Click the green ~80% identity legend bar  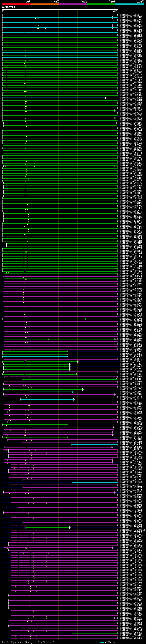(x=101, y=4)
